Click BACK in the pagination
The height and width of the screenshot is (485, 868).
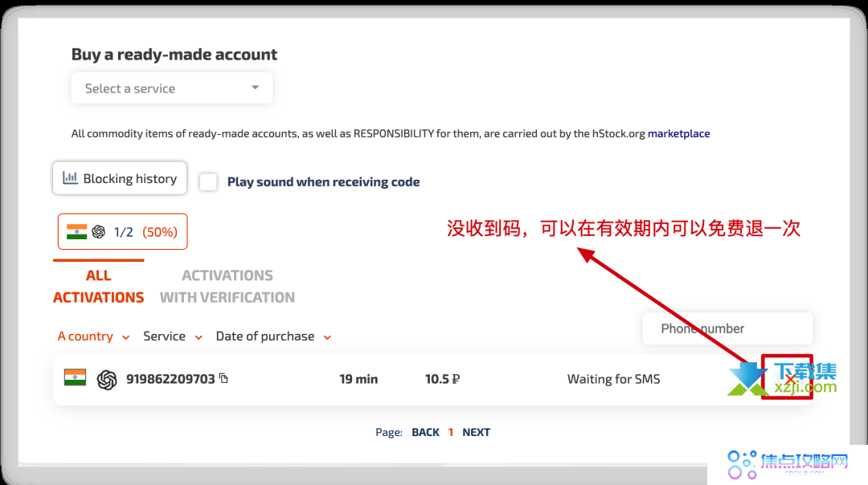click(425, 432)
